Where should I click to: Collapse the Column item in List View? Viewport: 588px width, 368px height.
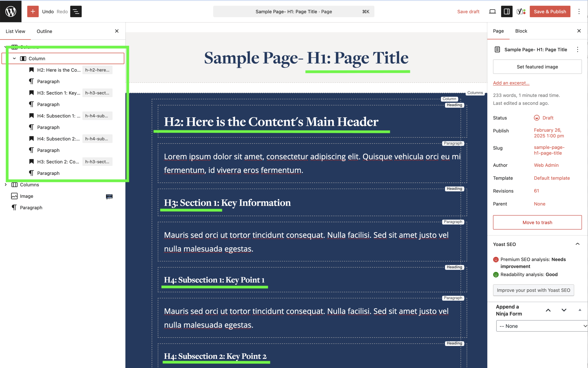pyautogui.click(x=14, y=58)
